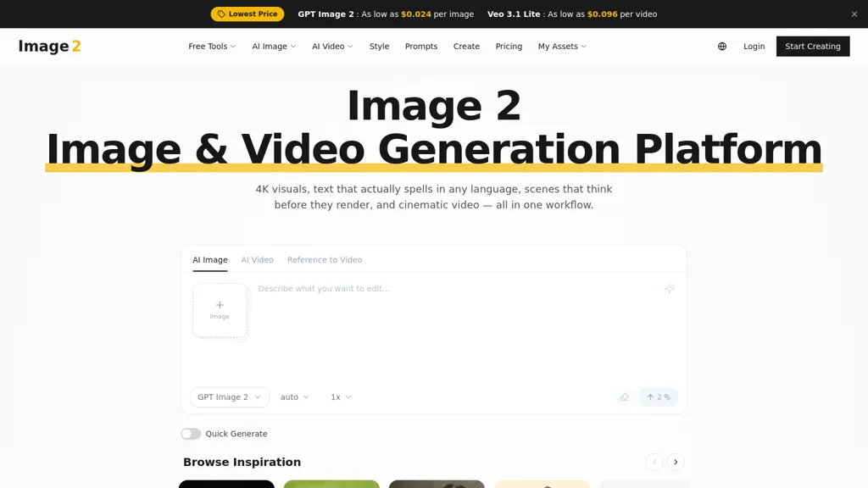Open the GPT Image 2 model dropdown
The width and height of the screenshot is (868, 488).
pyautogui.click(x=230, y=397)
